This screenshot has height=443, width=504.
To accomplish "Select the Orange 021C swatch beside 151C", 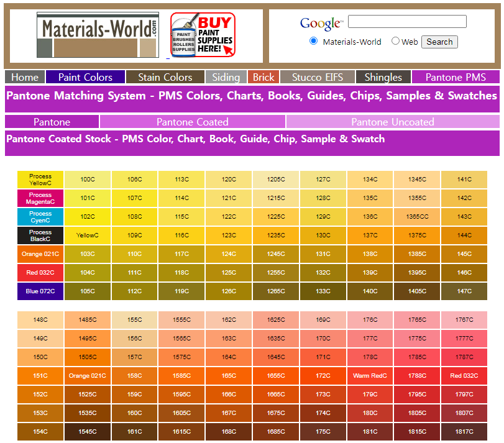I will tap(88, 376).
